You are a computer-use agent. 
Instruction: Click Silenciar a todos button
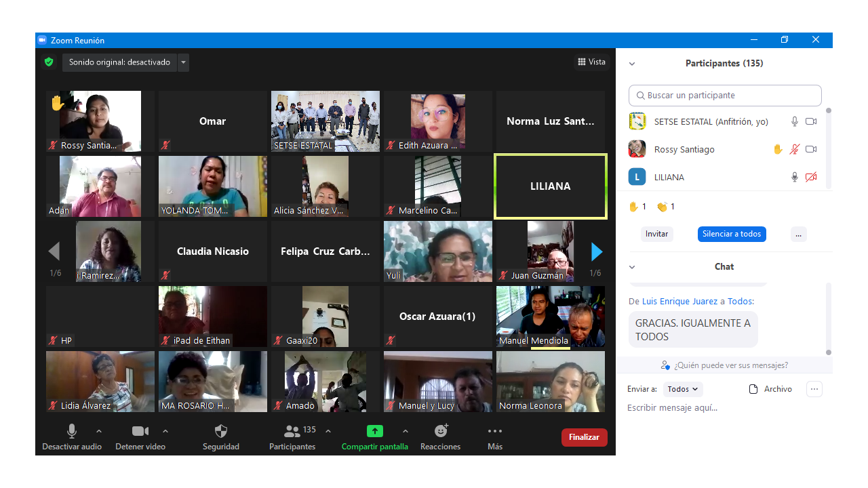tap(732, 234)
